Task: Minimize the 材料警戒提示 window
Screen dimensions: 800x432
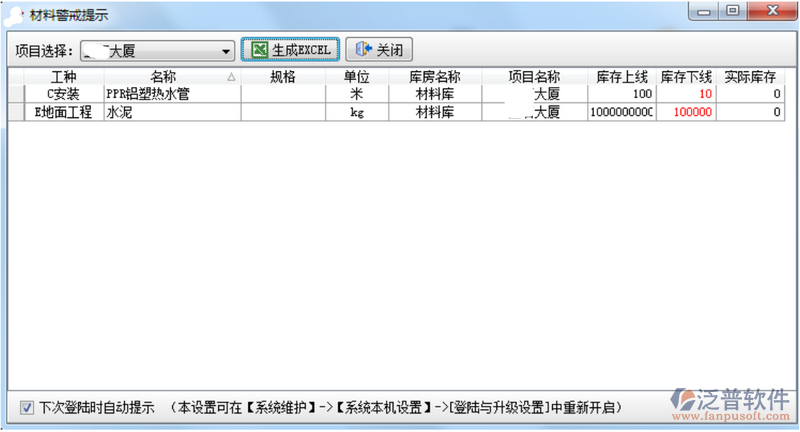Action: point(704,11)
